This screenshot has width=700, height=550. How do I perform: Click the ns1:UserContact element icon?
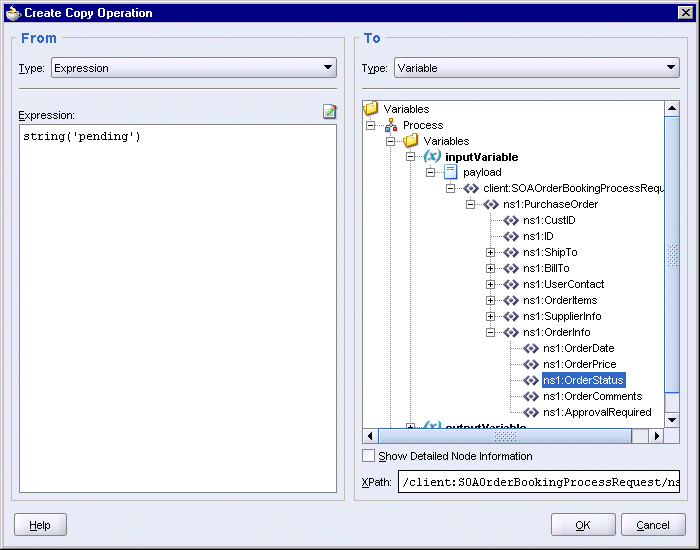click(511, 284)
